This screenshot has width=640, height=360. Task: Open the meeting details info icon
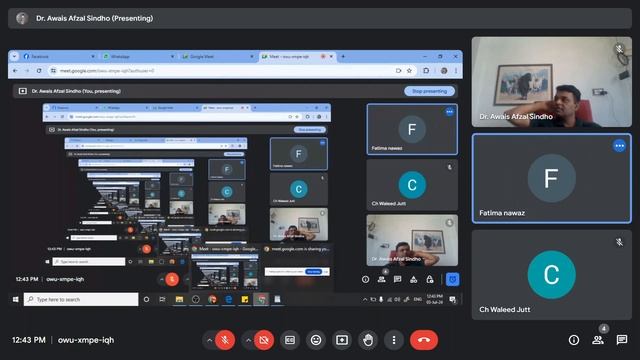click(x=574, y=340)
